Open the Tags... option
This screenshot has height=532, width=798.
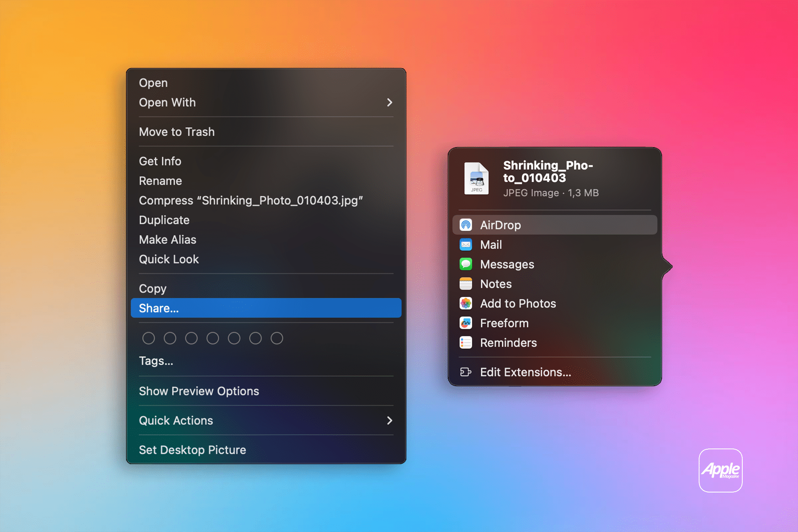pos(266,361)
